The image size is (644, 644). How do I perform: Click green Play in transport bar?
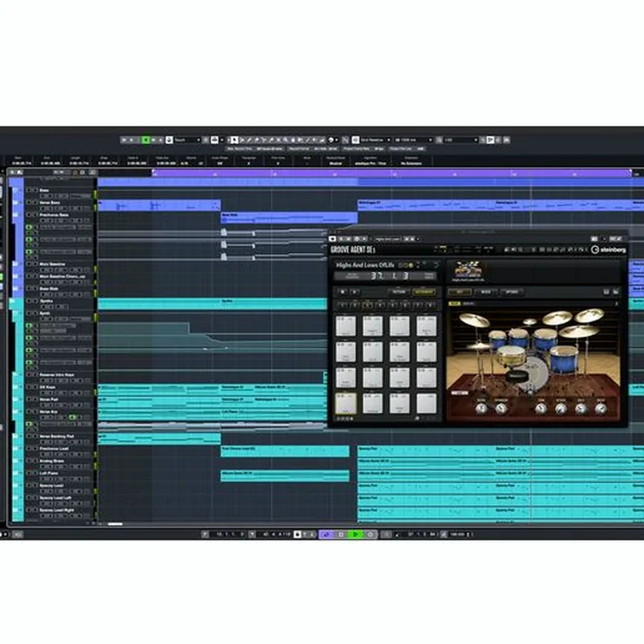pyautogui.click(x=356, y=534)
